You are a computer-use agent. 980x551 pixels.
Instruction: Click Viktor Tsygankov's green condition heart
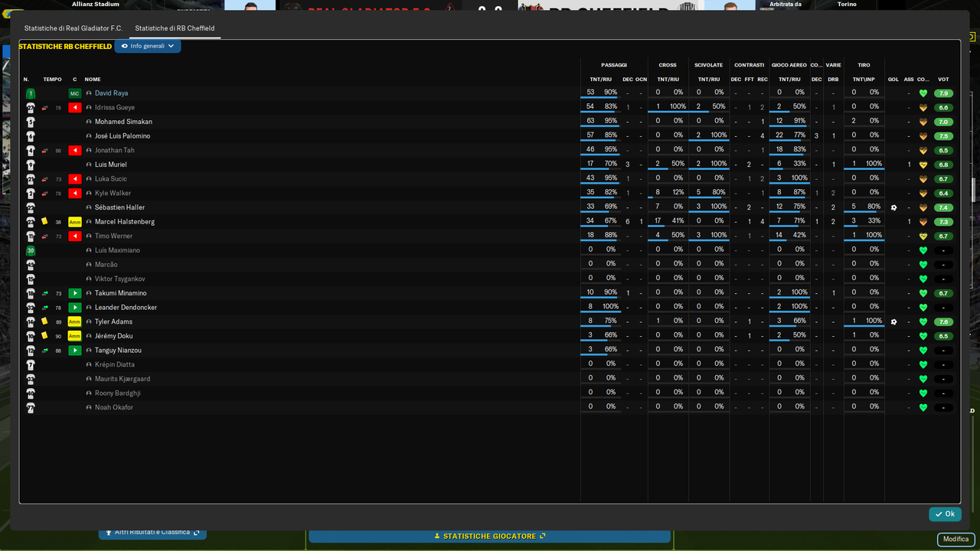point(923,279)
